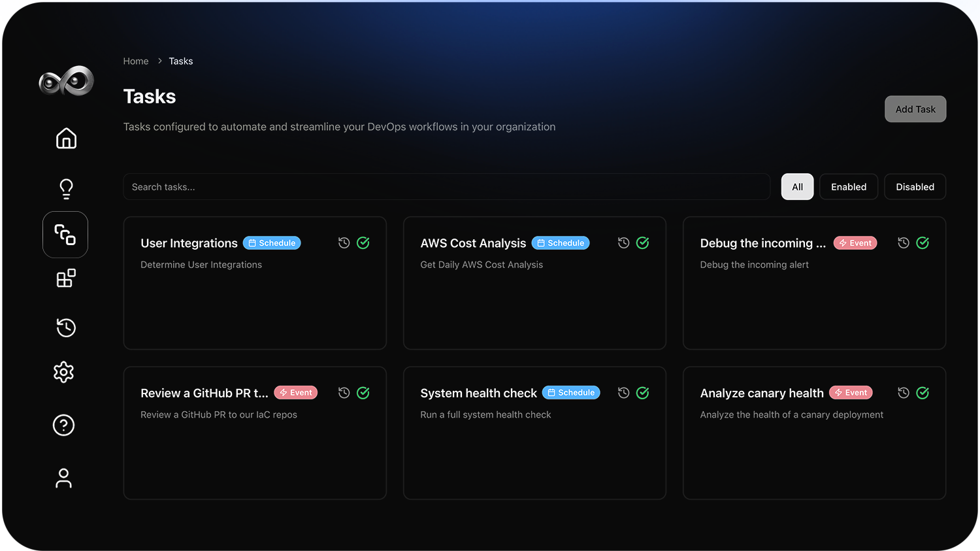The image size is (980, 551).
Task: Open the Review a GitHub PR task title
Action: click(204, 393)
